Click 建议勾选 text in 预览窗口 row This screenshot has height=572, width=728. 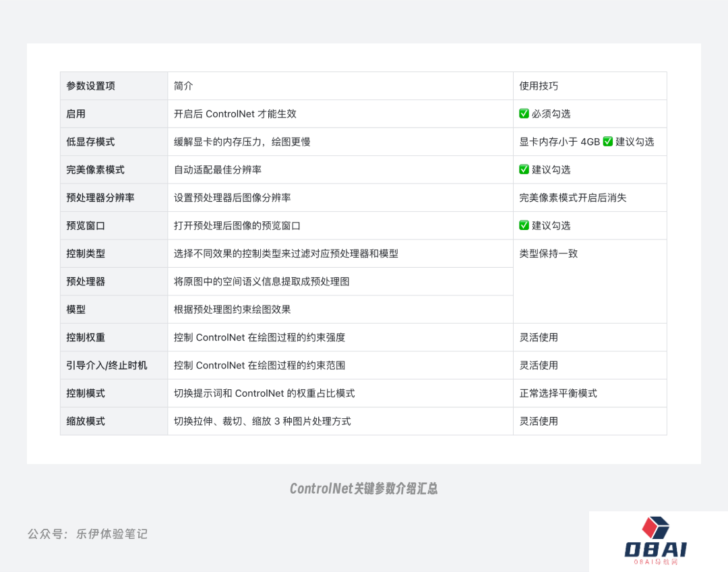coord(551,225)
